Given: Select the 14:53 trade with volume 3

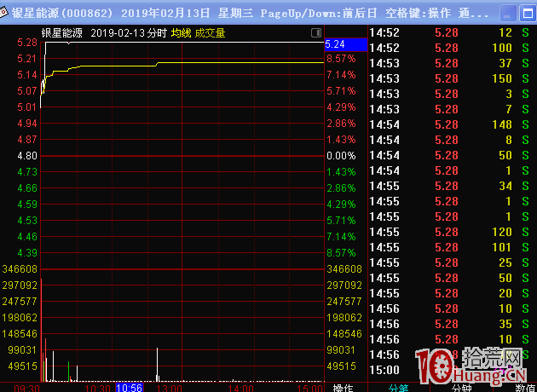Looking at the screenshot, I should coord(453,94).
